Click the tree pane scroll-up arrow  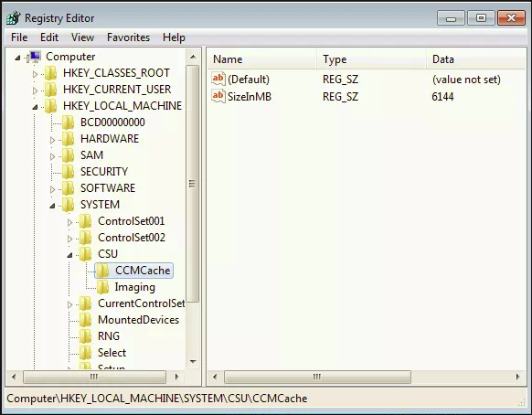pyautogui.click(x=193, y=57)
